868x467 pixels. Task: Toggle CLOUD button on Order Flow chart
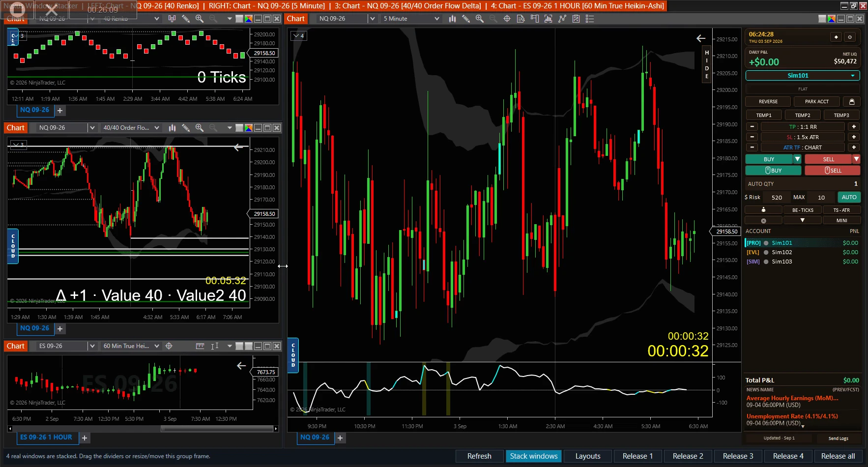(x=13, y=246)
